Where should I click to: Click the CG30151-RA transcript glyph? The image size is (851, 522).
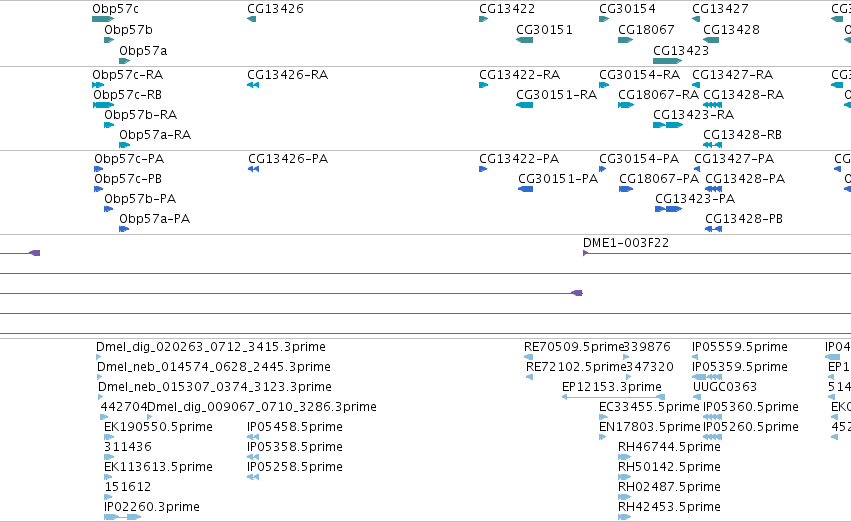(x=524, y=105)
